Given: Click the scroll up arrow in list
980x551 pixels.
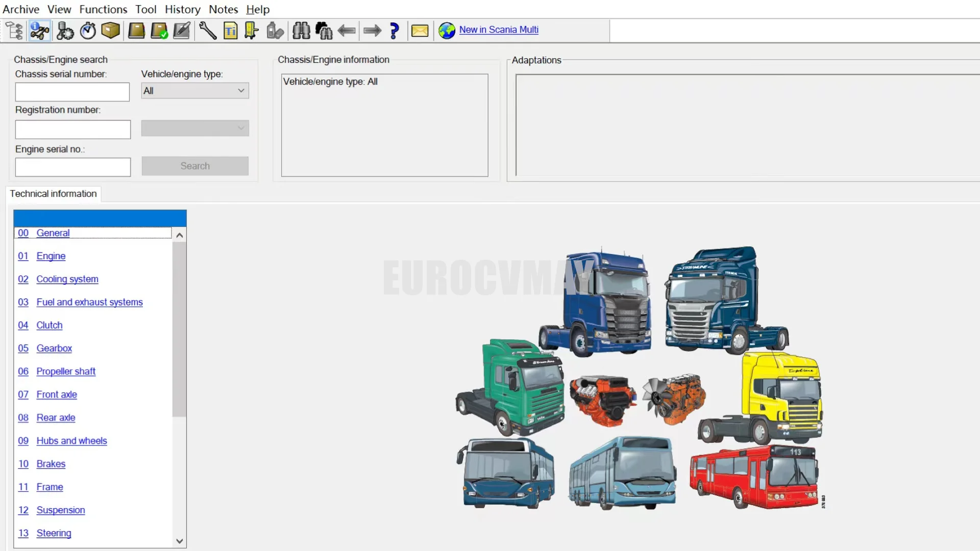Looking at the screenshot, I should pos(179,235).
